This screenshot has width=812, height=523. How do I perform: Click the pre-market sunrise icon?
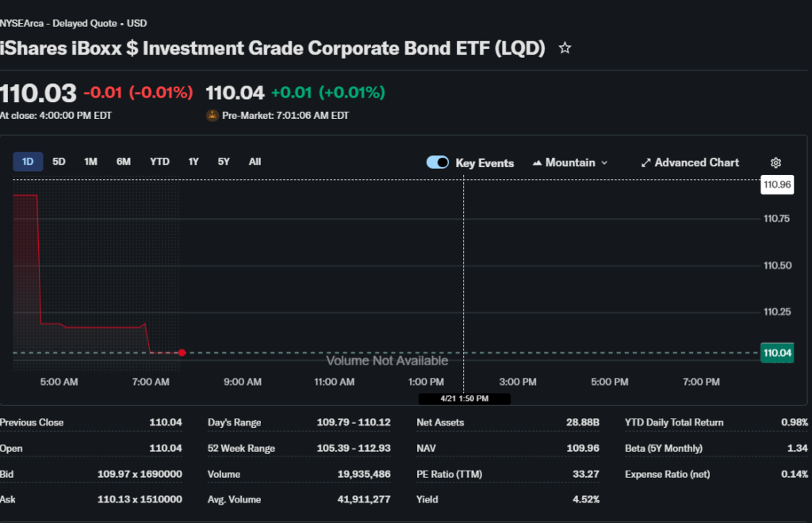212,115
